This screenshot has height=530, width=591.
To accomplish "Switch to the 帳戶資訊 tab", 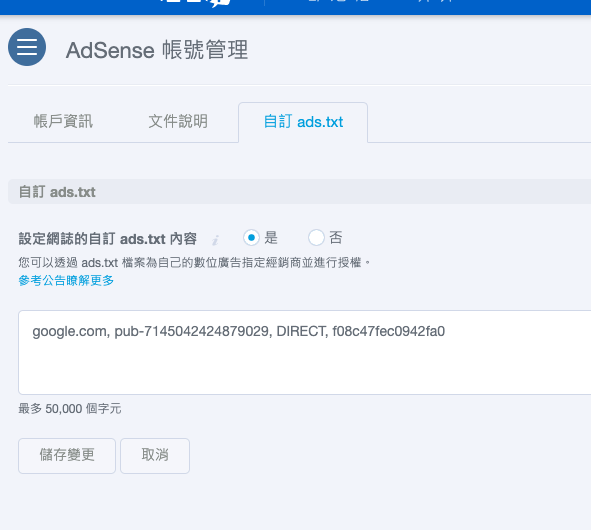I will [x=63, y=121].
